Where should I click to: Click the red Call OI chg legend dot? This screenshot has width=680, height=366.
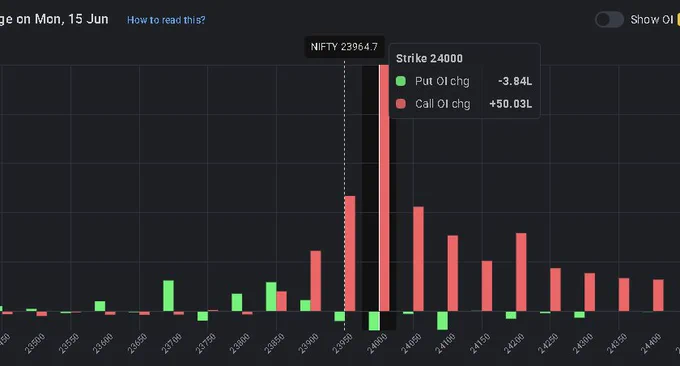(x=401, y=104)
